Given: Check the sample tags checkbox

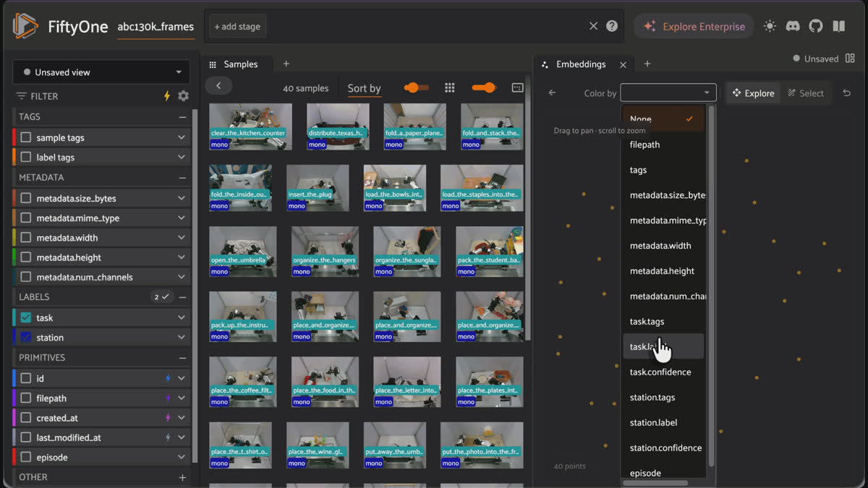Looking at the screenshot, I should pyautogui.click(x=26, y=137).
